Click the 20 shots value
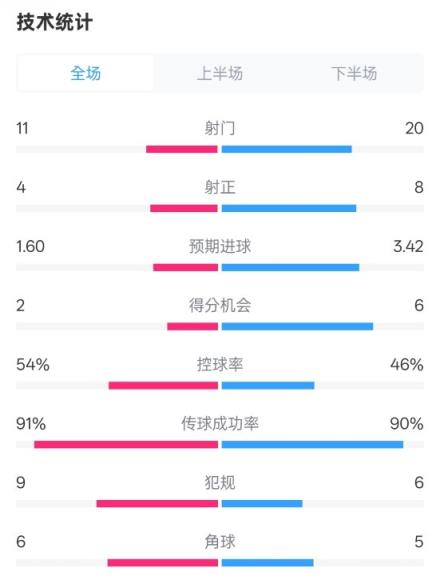The height and width of the screenshot is (588, 440). click(x=414, y=128)
